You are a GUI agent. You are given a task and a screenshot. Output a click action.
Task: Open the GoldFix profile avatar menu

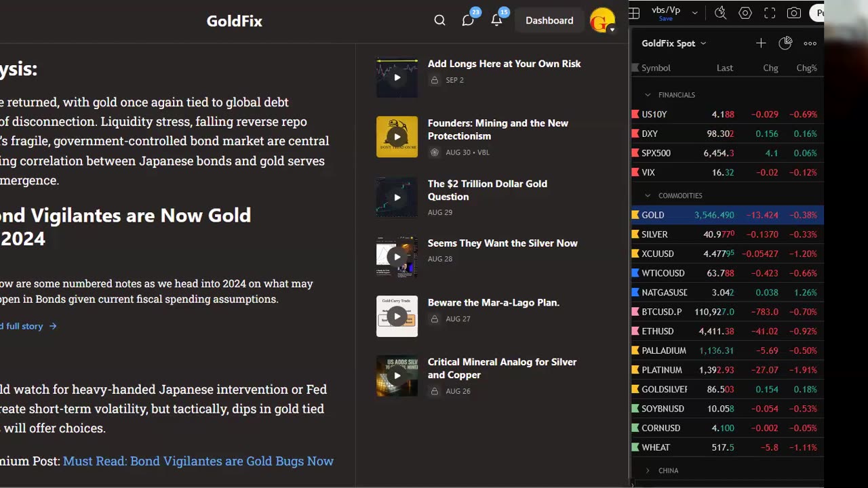[602, 20]
